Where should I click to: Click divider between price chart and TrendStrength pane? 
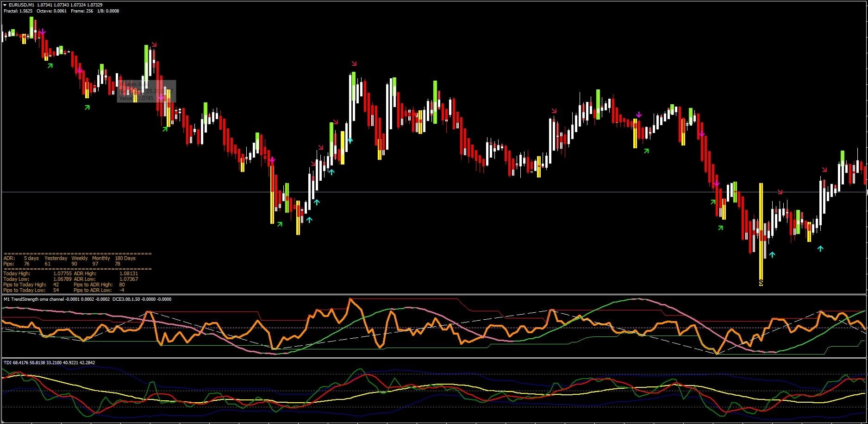coord(434,294)
